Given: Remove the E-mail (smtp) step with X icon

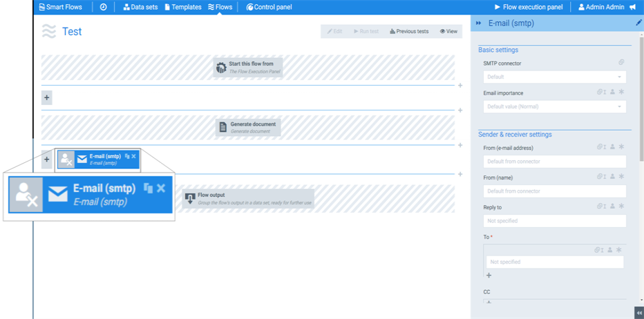Looking at the screenshot, I should (x=133, y=157).
